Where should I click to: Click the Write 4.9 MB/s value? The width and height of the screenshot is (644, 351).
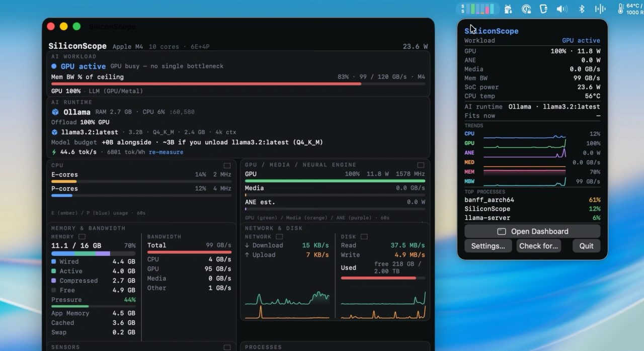click(410, 255)
